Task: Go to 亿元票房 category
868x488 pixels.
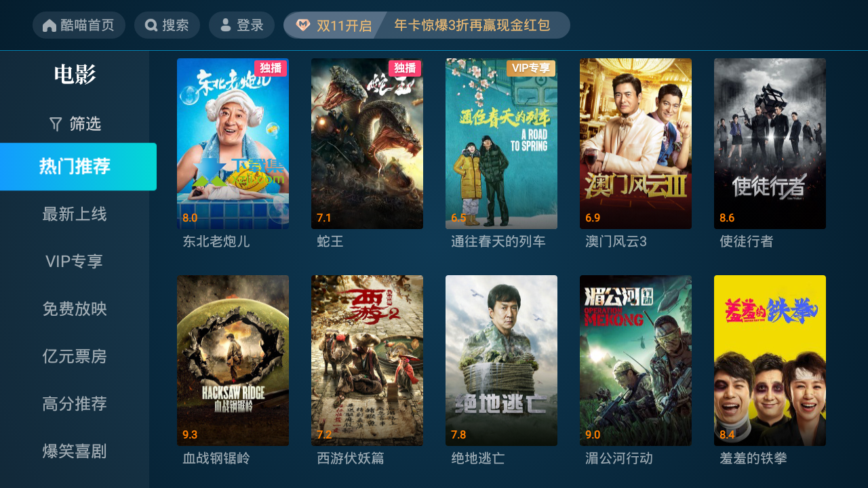Action: [75, 357]
